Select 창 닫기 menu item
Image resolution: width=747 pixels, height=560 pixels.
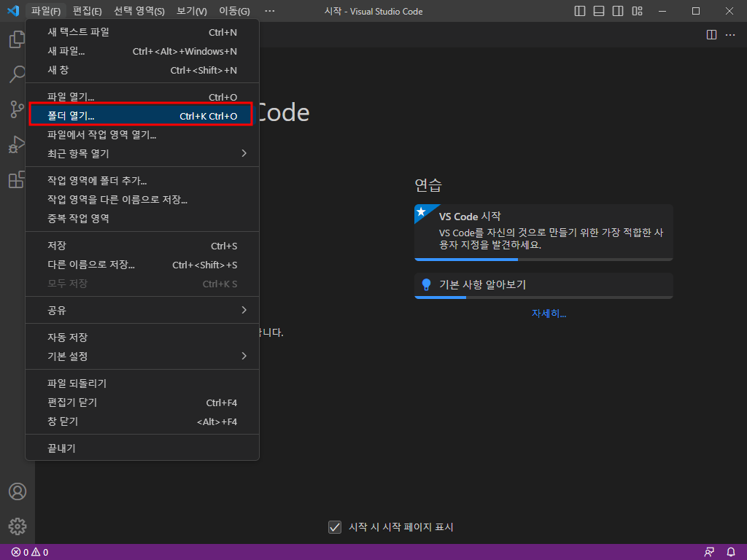pos(142,421)
